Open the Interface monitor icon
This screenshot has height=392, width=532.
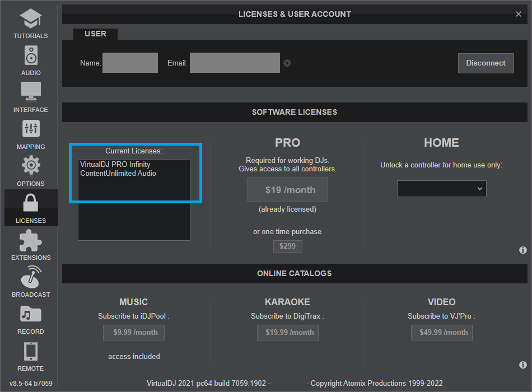coord(31,92)
